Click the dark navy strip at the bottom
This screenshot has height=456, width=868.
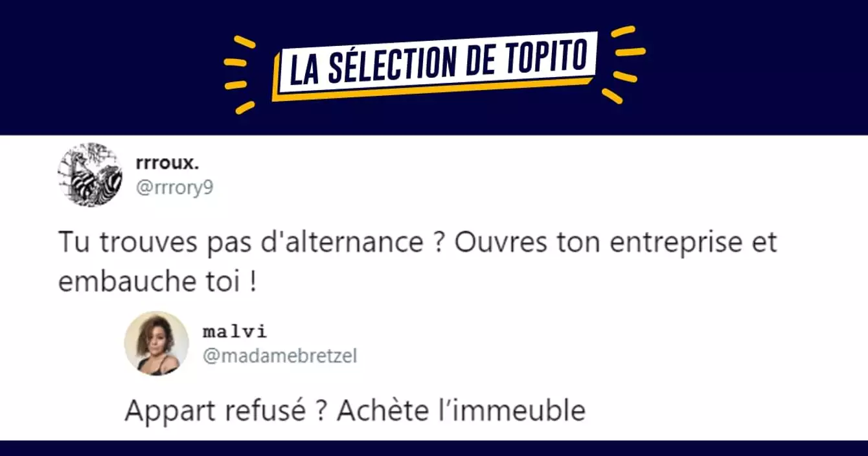(x=434, y=448)
